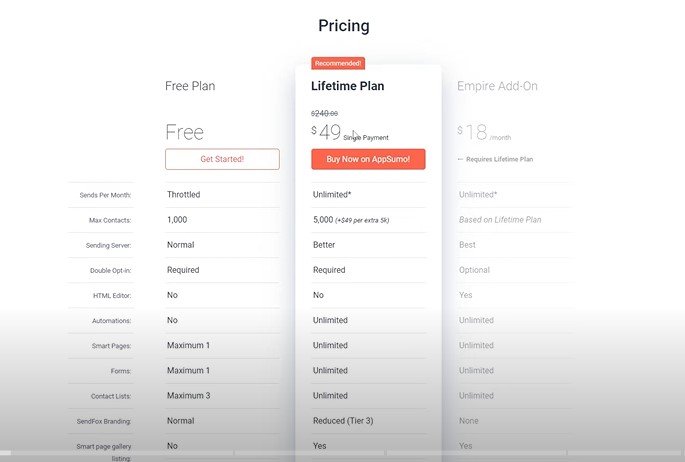Select the Empire Add-On heading
The image size is (685, 462).
(497, 86)
